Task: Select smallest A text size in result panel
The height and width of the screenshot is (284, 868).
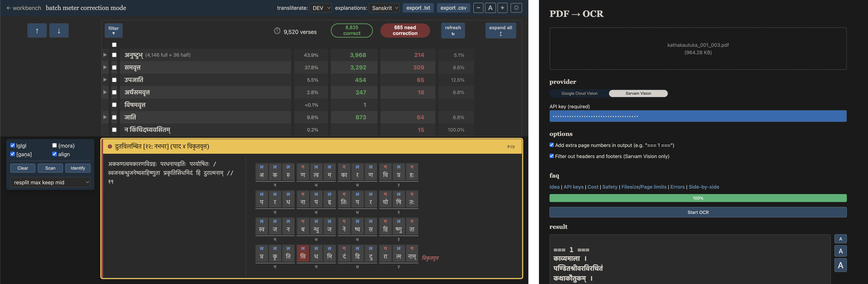Action: pyautogui.click(x=840, y=239)
